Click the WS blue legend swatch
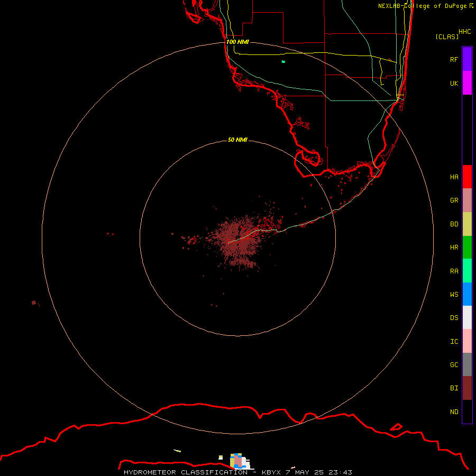Image resolution: width=476 pixels, height=476 pixels. click(467, 294)
